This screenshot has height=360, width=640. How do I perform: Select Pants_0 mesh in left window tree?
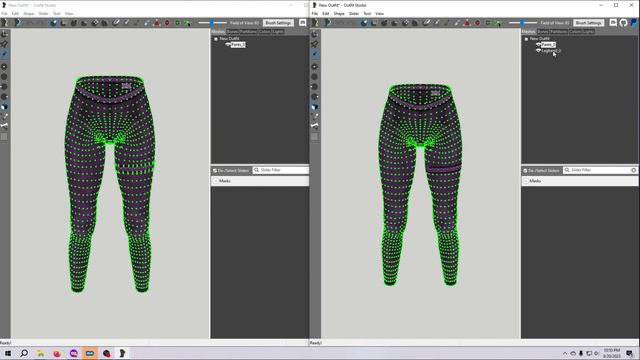[238, 44]
